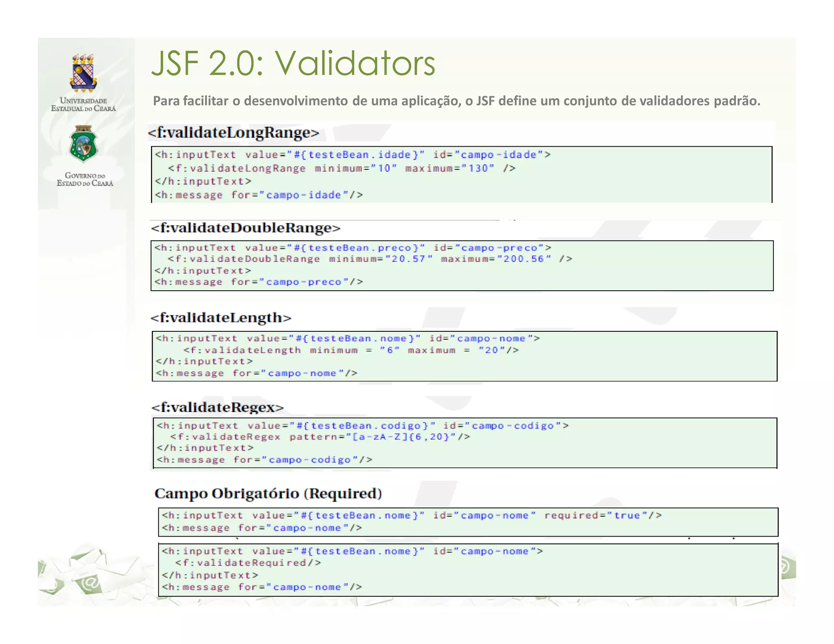834x644 pixels.
Task: Click the h:message for="campo-idade" line
Action: [259, 195]
